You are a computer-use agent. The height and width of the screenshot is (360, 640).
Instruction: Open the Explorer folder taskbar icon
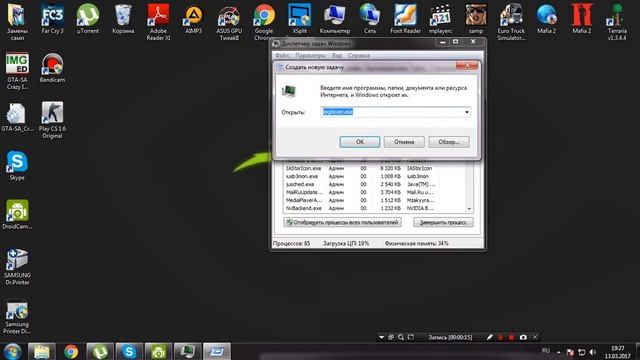coord(42,351)
